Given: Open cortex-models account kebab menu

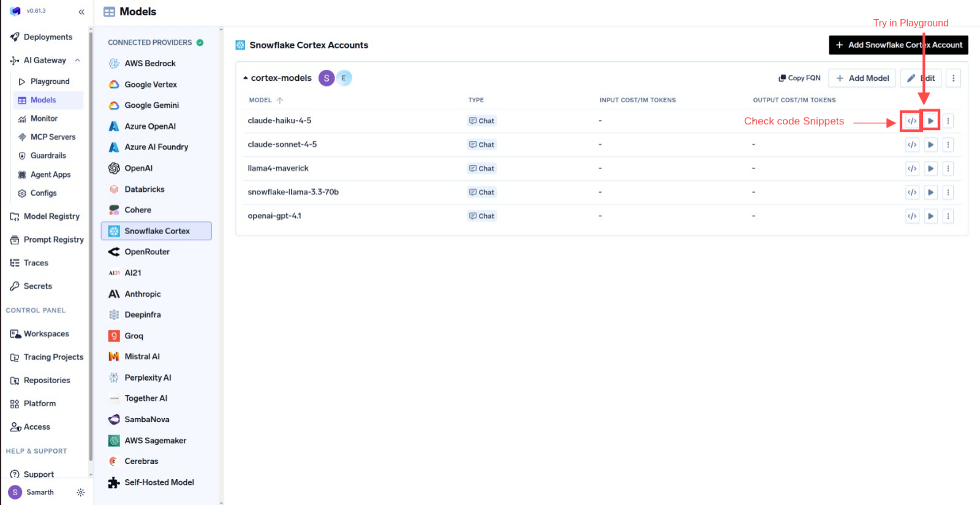Looking at the screenshot, I should (x=953, y=78).
